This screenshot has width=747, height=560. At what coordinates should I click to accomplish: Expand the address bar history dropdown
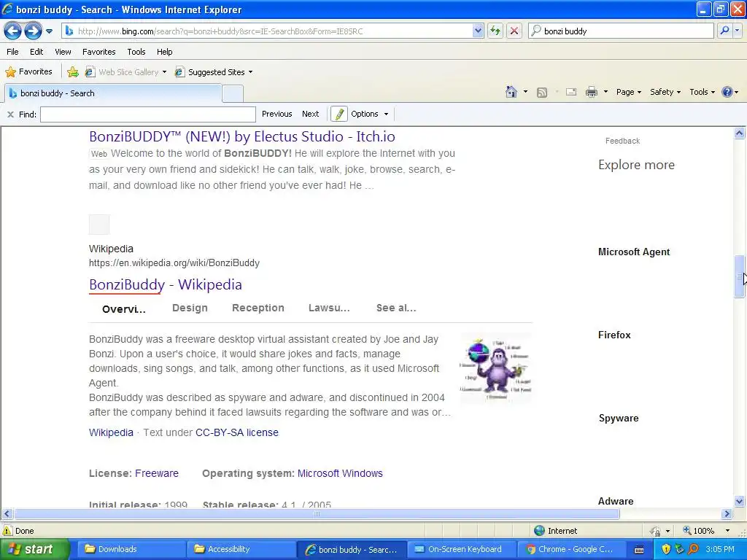point(478,31)
